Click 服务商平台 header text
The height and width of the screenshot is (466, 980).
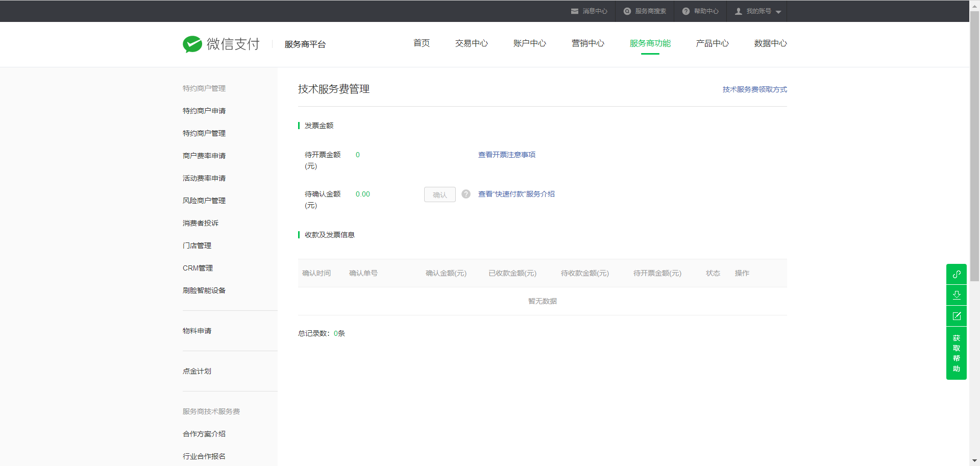click(x=305, y=44)
